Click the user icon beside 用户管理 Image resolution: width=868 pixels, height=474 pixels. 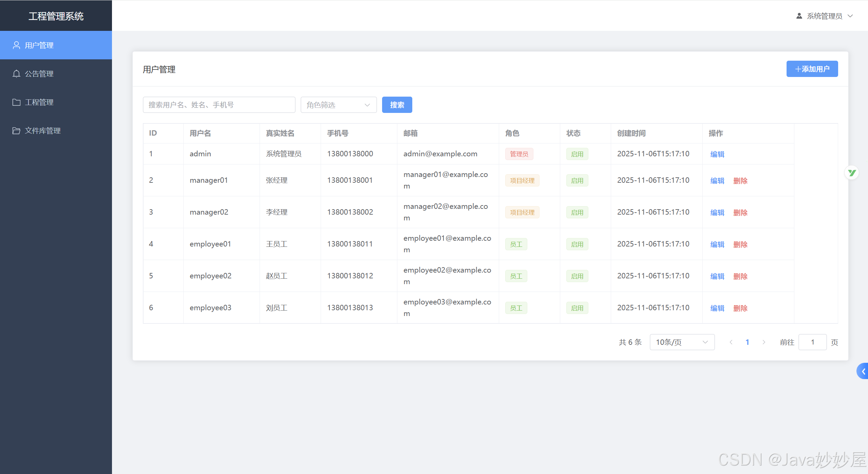16,45
